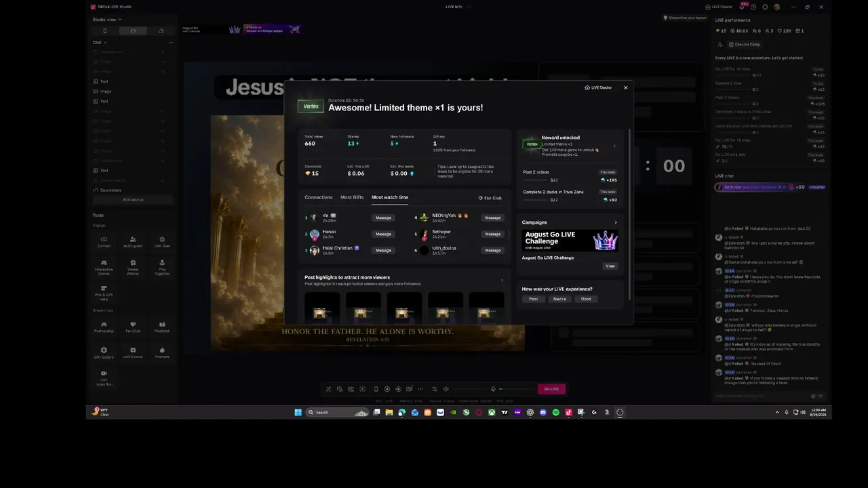Image resolution: width=868 pixels, height=488 pixels.
Task: Open Fan Club button in summary dialog
Action: pos(490,198)
